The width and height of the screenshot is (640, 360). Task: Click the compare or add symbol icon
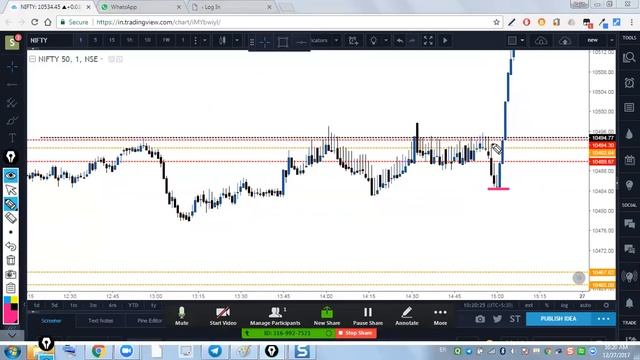pos(353,40)
